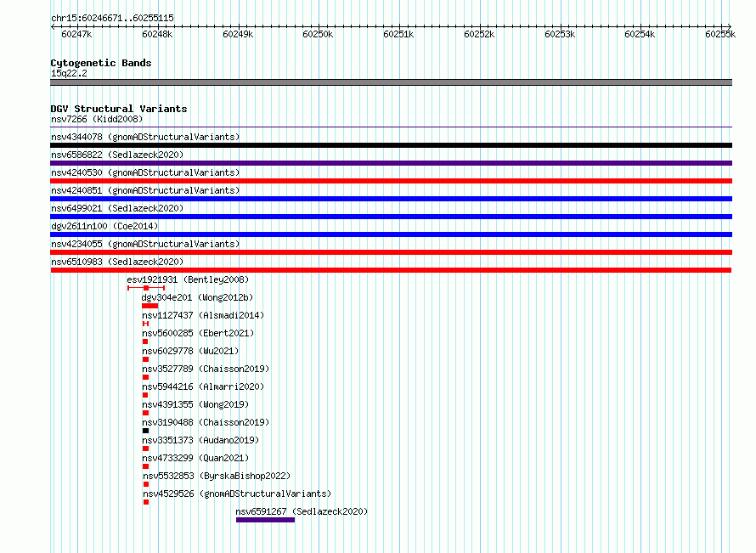
Task: Click the 60253k ruler tick label
Action: click(x=560, y=34)
